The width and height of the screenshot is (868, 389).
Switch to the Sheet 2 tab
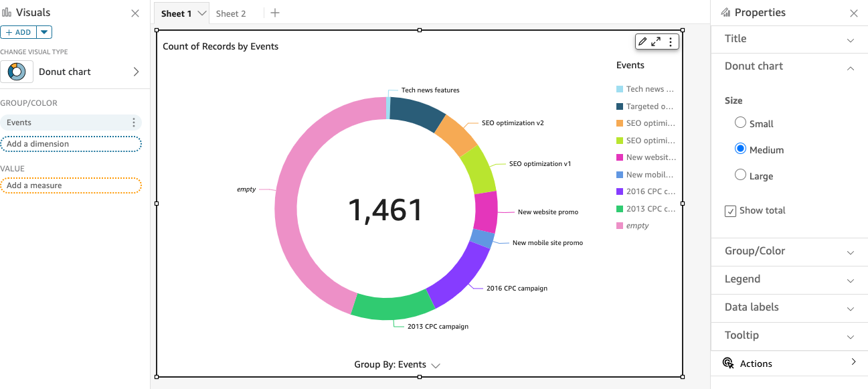pyautogui.click(x=231, y=13)
